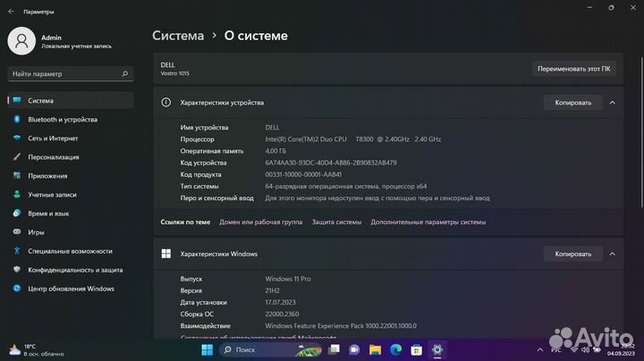
Task: Click the Система monitor icon in sidebar
Action: pos(17,100)
